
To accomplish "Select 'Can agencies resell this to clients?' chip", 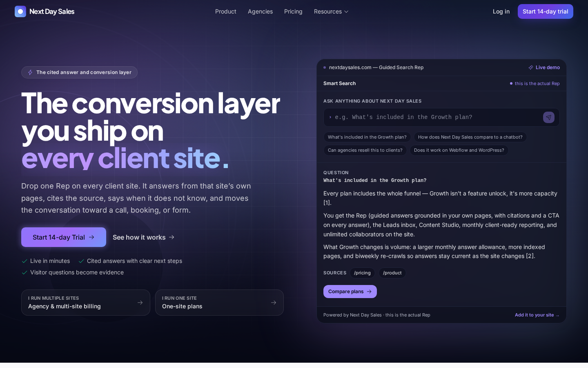I will 365,150.
